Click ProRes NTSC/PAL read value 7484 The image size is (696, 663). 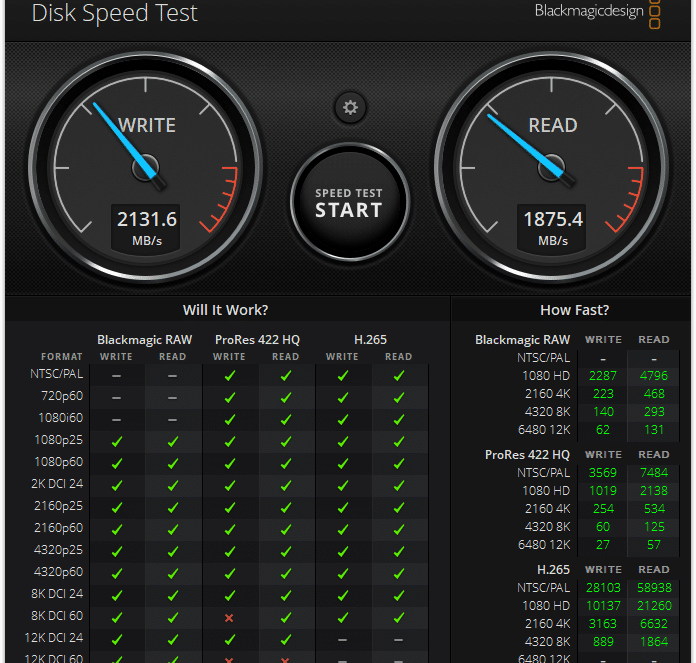click(654, 472)
